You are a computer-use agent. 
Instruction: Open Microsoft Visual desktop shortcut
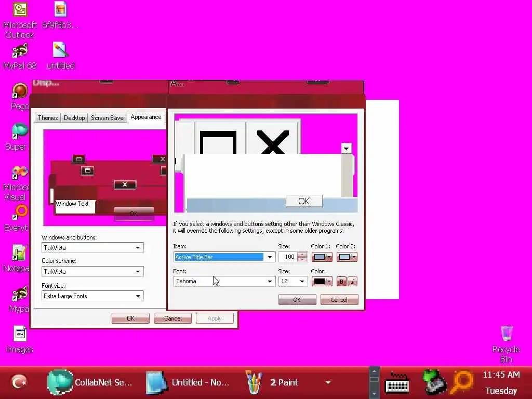[16, 183]
